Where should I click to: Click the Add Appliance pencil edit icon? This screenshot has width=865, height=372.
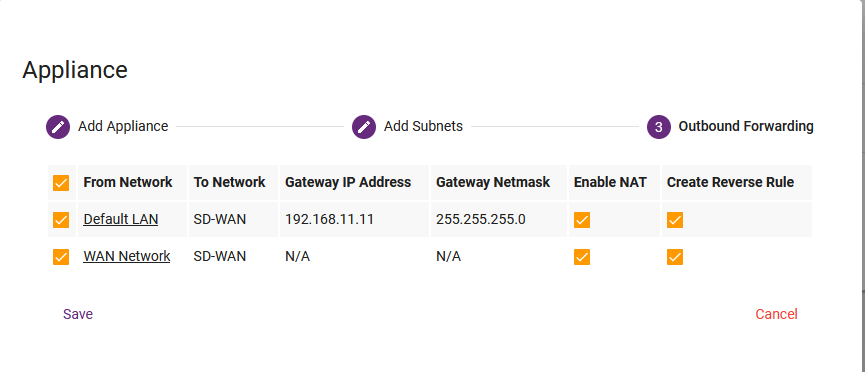58,127
